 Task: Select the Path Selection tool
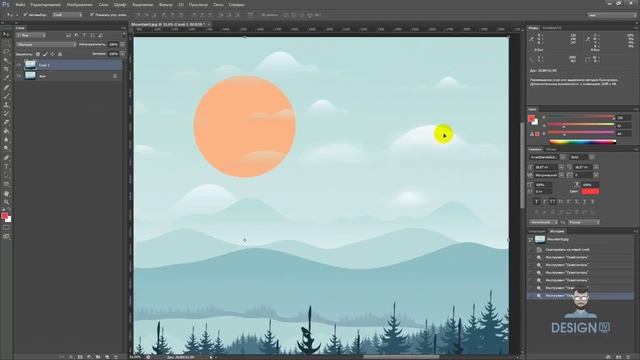click(x=6, y=176)
